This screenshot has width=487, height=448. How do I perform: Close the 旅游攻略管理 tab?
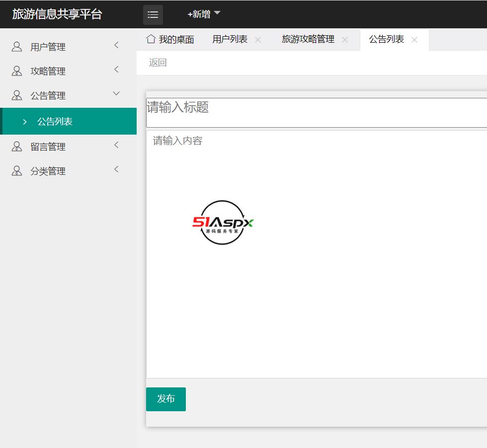click(x=345, y=40)
